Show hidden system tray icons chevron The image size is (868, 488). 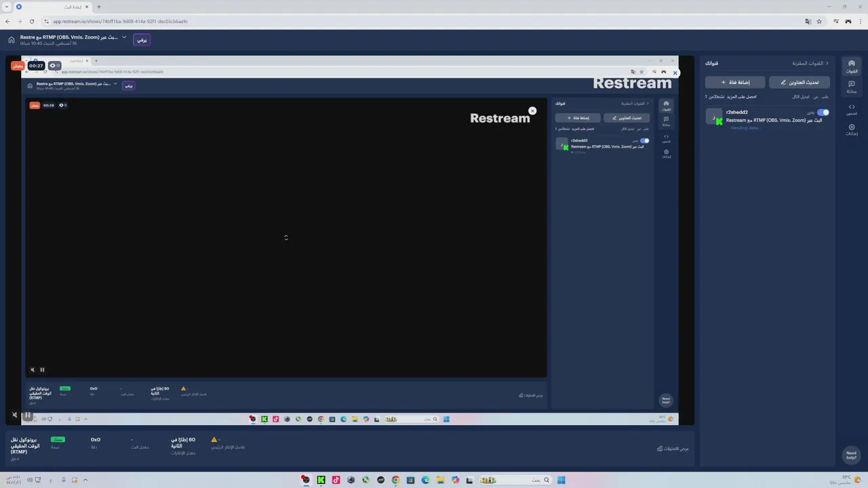[x=85, y=480]
